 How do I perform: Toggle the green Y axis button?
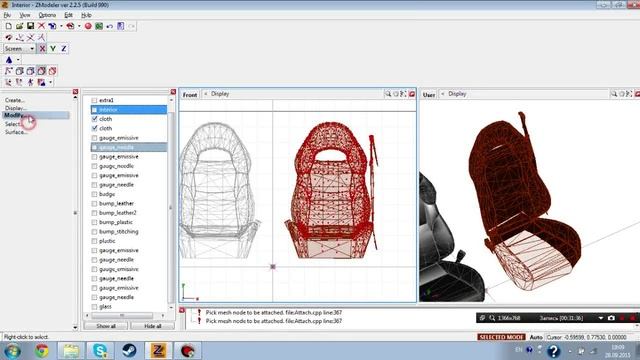tap(53, 49)
